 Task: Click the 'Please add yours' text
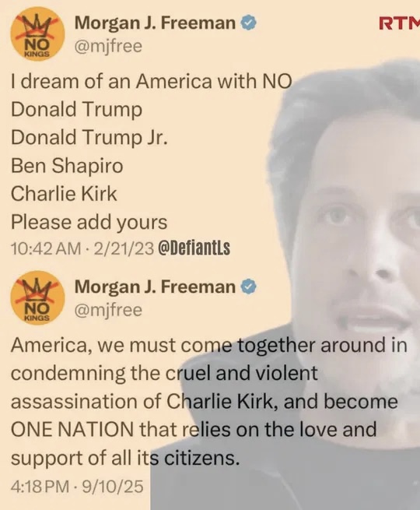89,223
